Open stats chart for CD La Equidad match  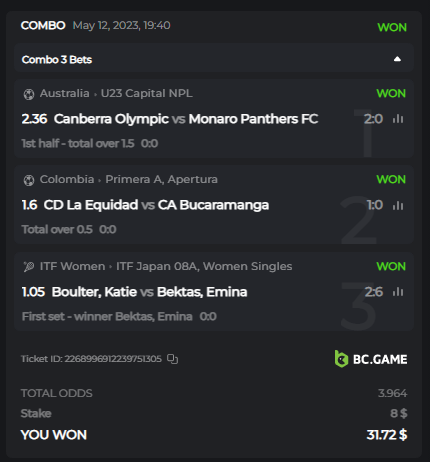(x=398, y=205)
